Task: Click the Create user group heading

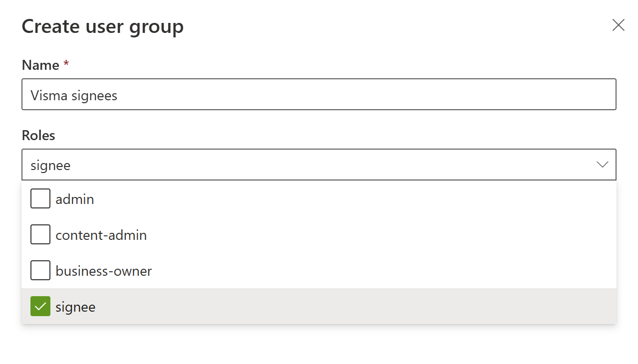Action: pyautogui.click(x=102, y=26)
